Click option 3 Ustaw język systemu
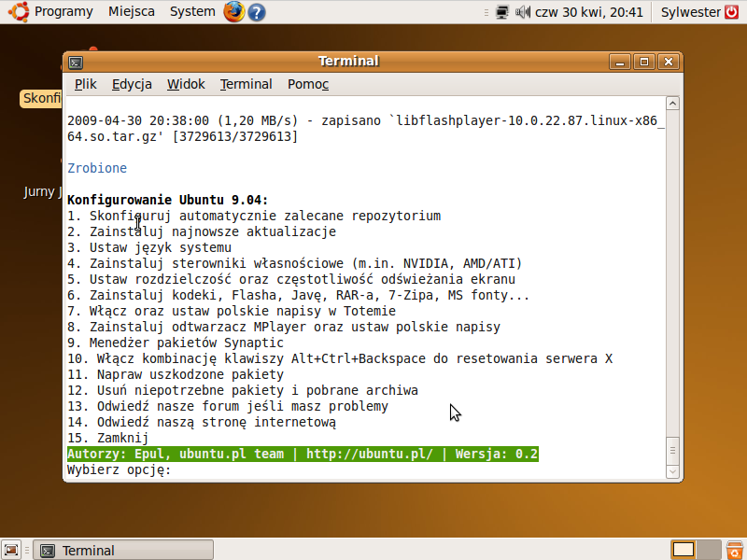This screenshot has height=560, width=747. (x=149, y=247)
